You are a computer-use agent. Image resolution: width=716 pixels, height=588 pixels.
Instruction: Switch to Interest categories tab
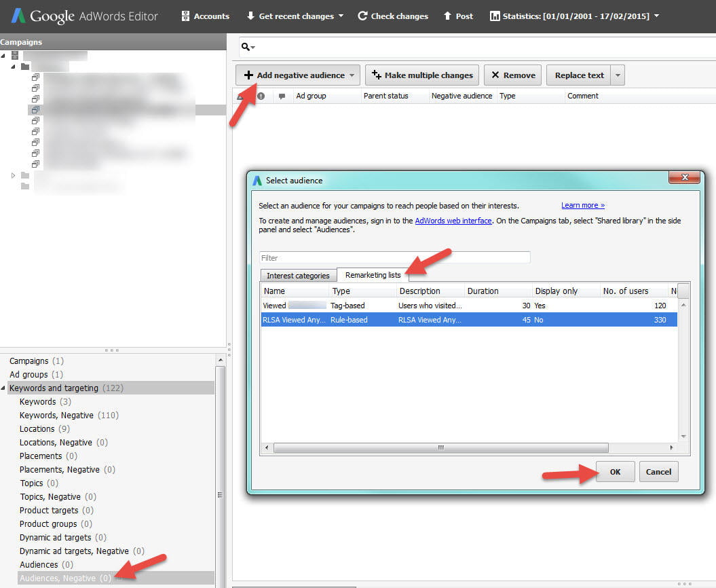click(298, 276)
